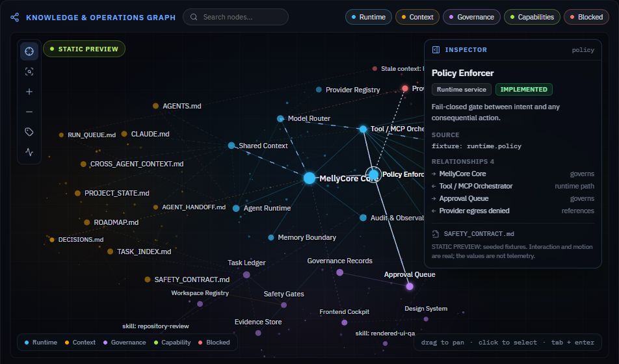619x364 pixels.
Task: Click the fixture: runtime.policy source text
Action: [x=477, y=146]
